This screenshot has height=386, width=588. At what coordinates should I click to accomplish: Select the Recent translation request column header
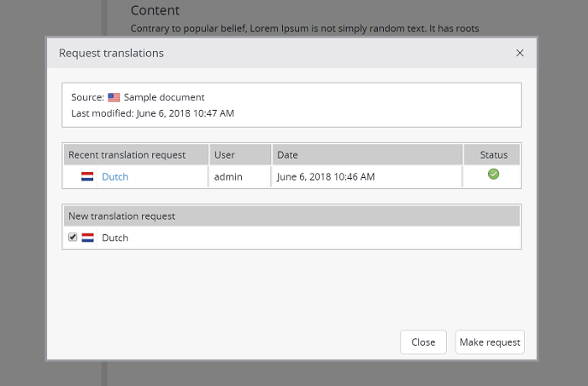[x=136, y=154]
